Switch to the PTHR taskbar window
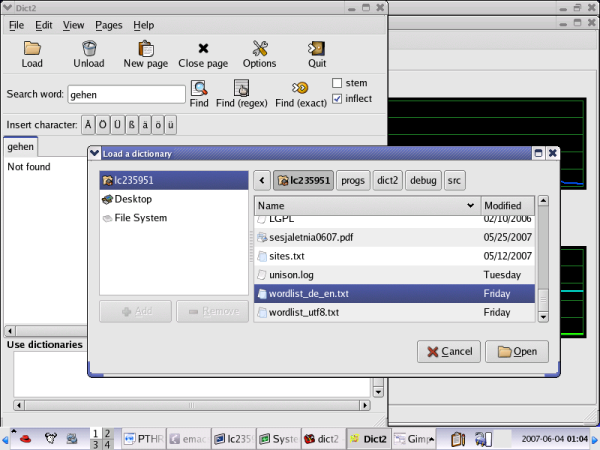This screenshot has height=450, width=600. (144, 439)
